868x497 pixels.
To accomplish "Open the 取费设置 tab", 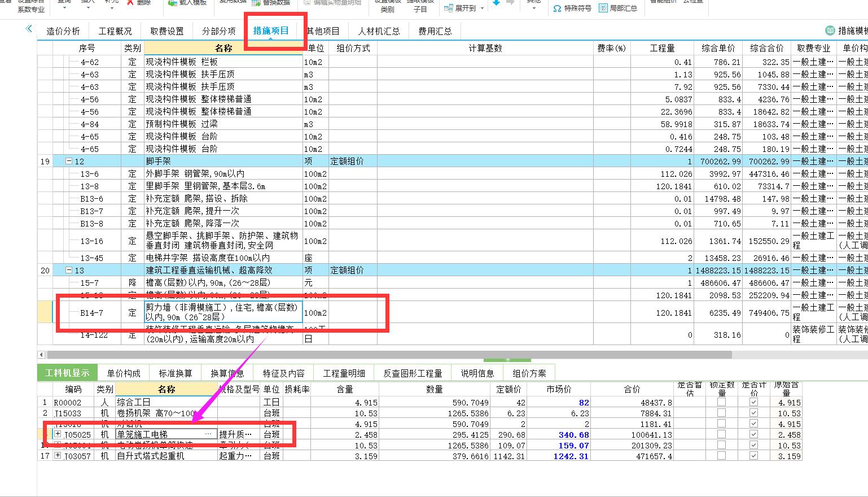I will (x=167, y=31).
